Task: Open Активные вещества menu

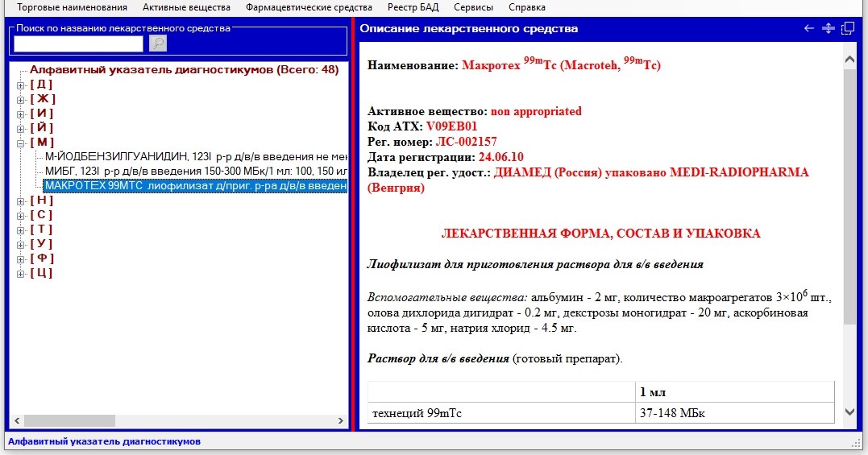Action: coord(186,7)
